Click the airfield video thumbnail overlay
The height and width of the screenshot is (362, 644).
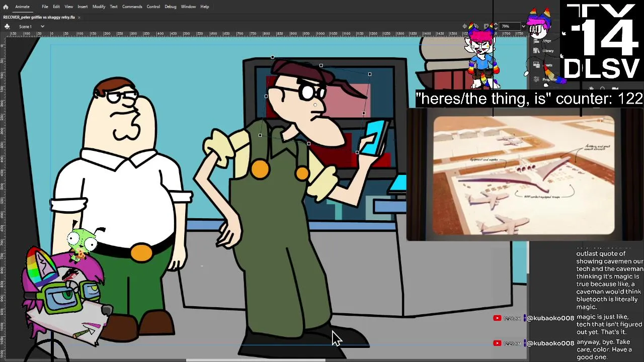[524, 175]
